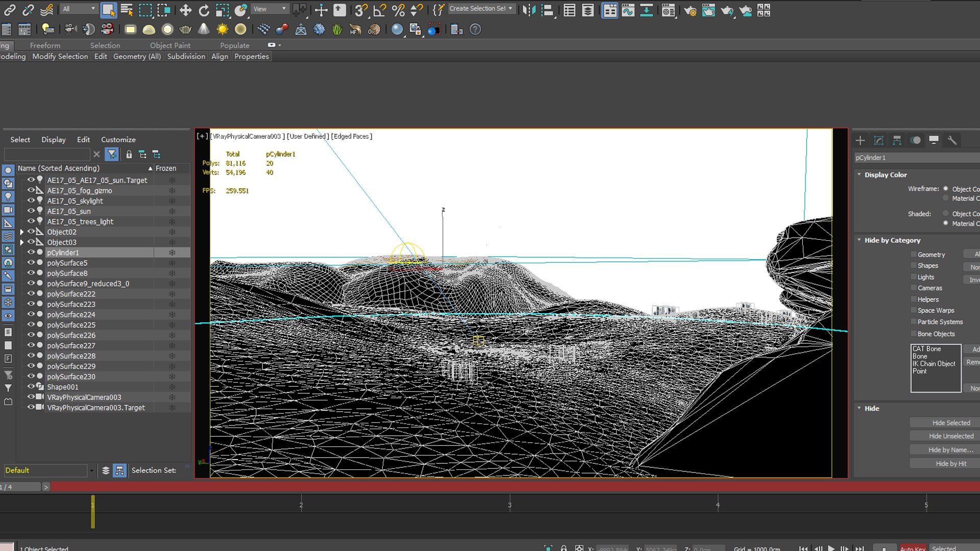Open the Modify command panel tab

coord(878,140)
